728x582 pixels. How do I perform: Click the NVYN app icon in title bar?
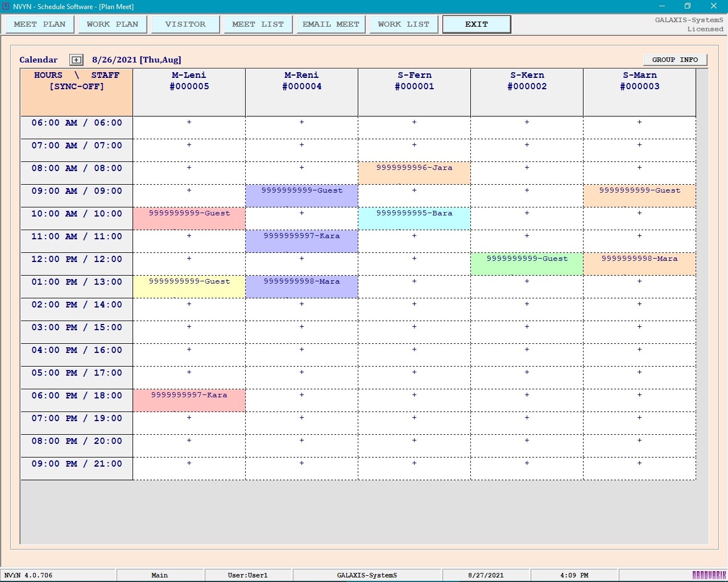pos(6,6)
